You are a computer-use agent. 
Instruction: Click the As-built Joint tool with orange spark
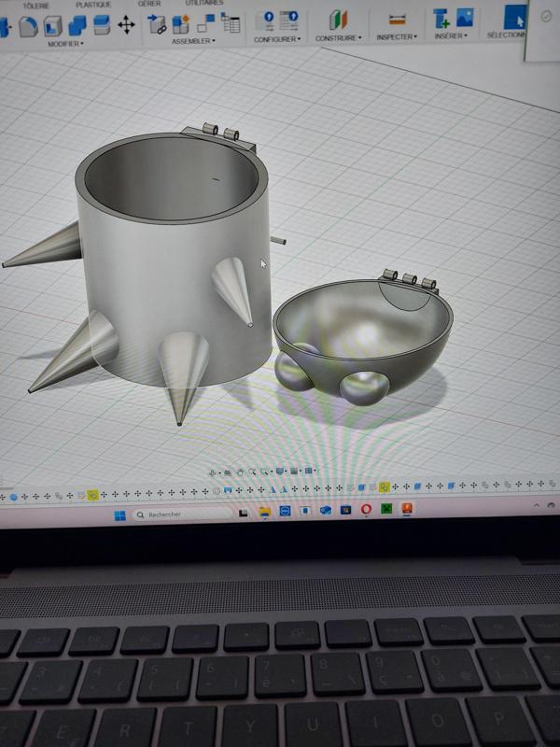coord(181,24)
